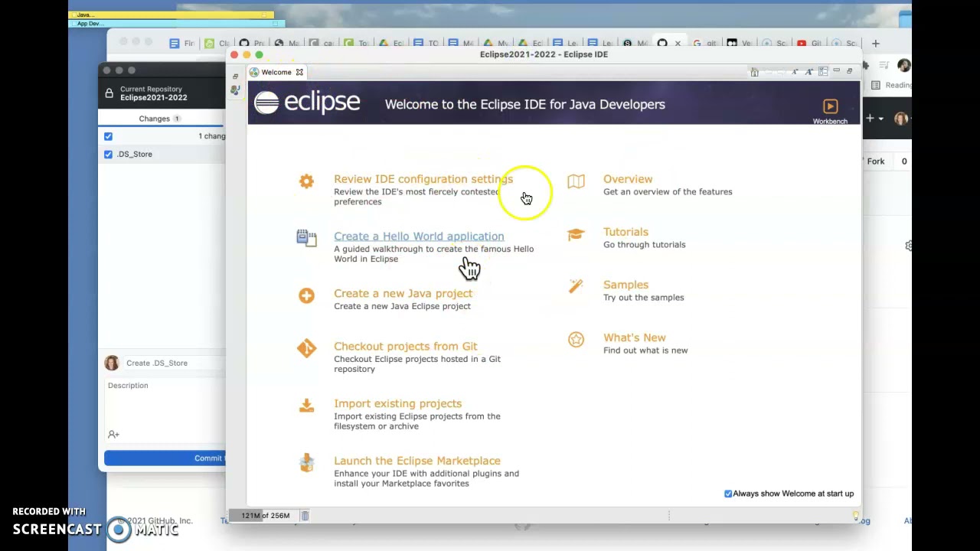Image resolution: width=980 pixels, height=551 pixels.
Task: Click the Workbench label in banner
Action: pos(830,121)
